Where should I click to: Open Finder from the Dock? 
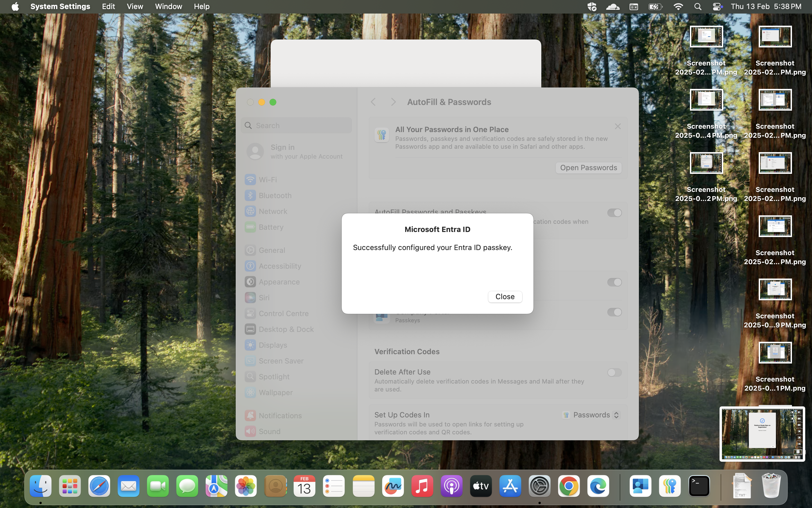click(41, 486)
